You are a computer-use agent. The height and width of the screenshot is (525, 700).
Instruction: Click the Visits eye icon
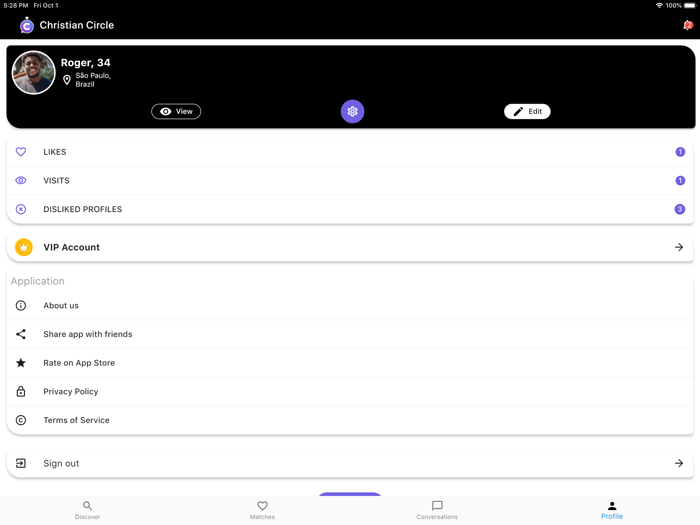(x=21, y=180)
